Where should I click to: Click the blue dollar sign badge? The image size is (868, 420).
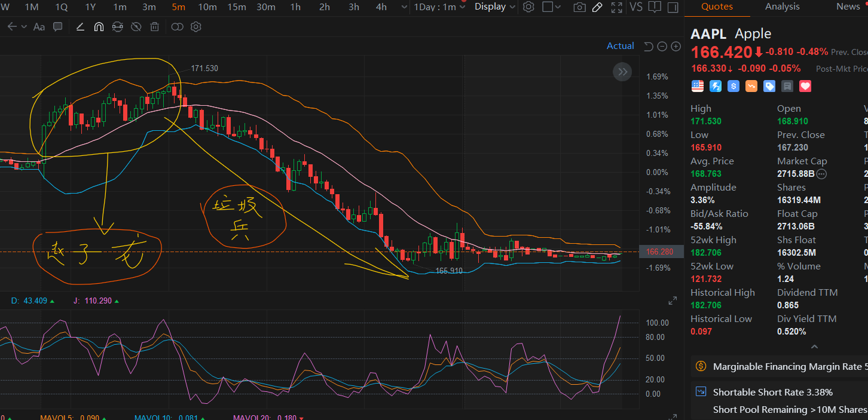pos(733,86)
